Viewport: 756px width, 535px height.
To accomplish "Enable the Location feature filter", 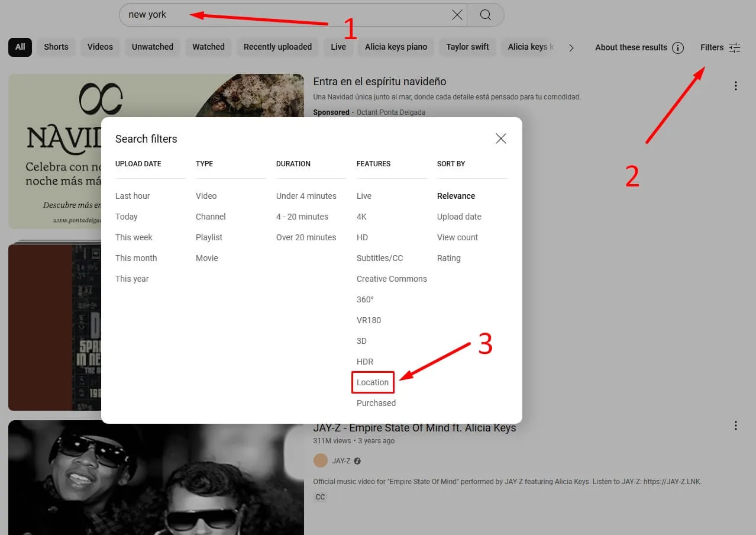I will 373,382.
